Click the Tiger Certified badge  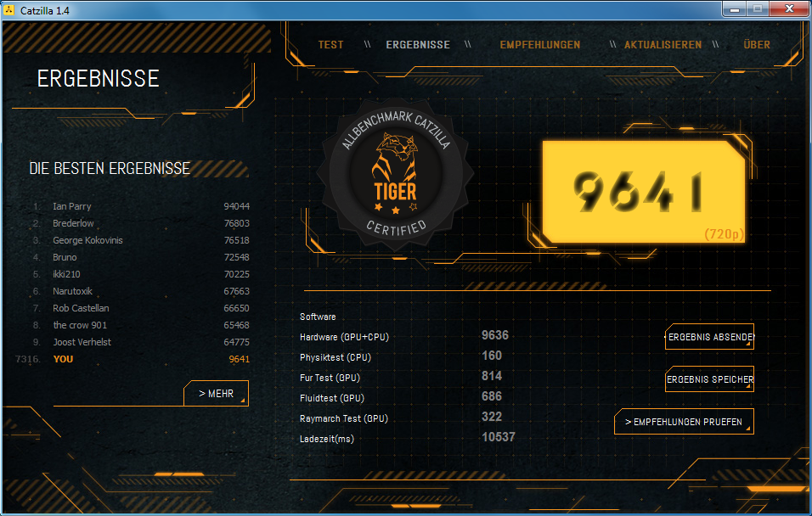click(395, 175)
